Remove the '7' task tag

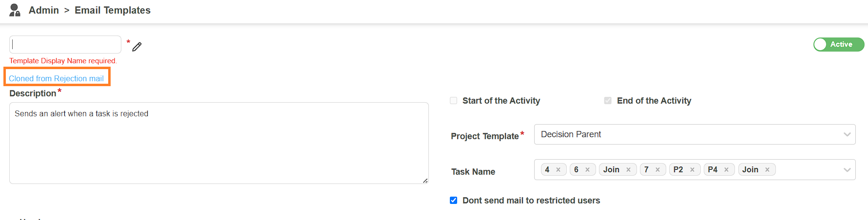657,169
